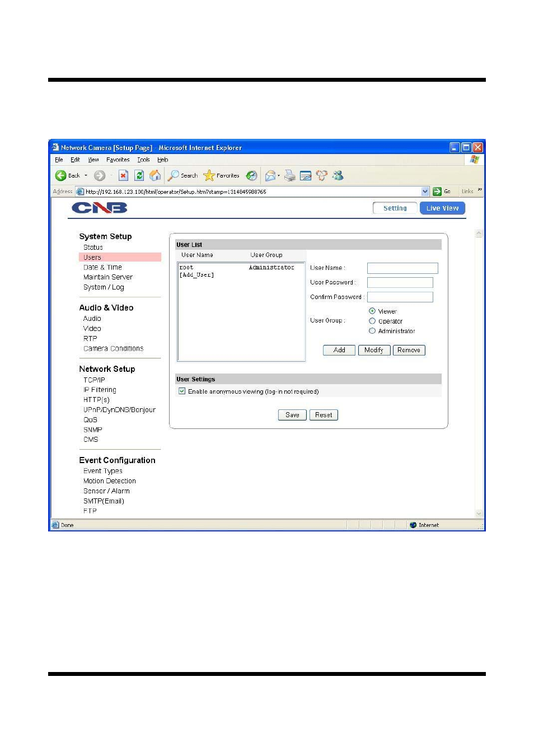Open Motion Detection settings
This screenshot has width=534, height=756.
(x=110, y=481)
